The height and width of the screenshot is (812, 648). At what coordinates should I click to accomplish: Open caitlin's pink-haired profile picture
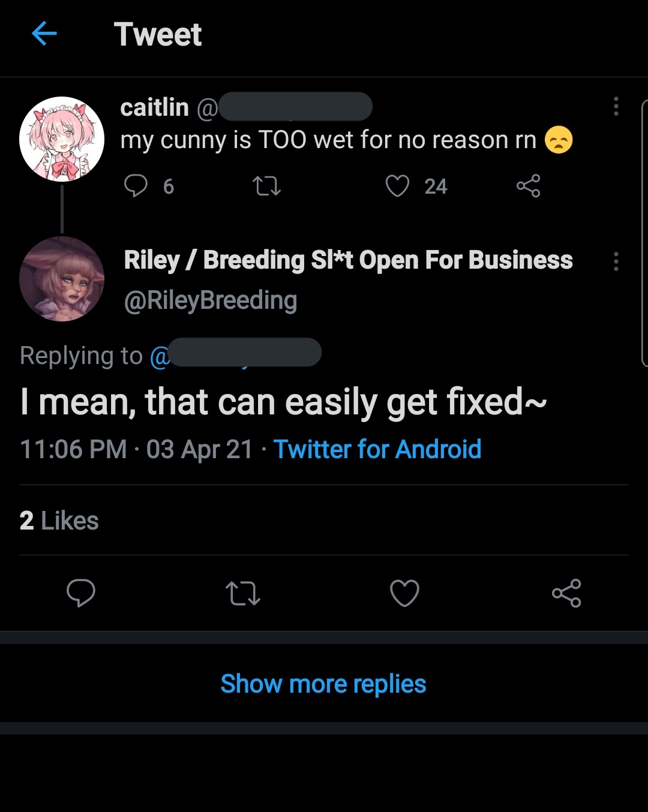coord(62,139)
